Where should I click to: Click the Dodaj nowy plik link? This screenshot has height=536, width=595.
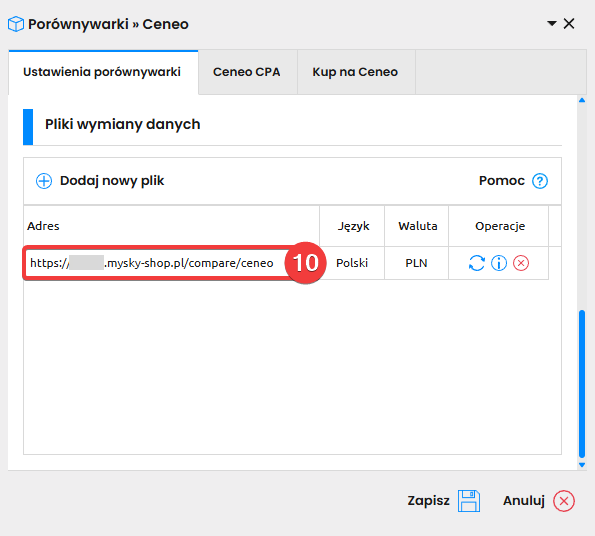(x=112, y=181)
